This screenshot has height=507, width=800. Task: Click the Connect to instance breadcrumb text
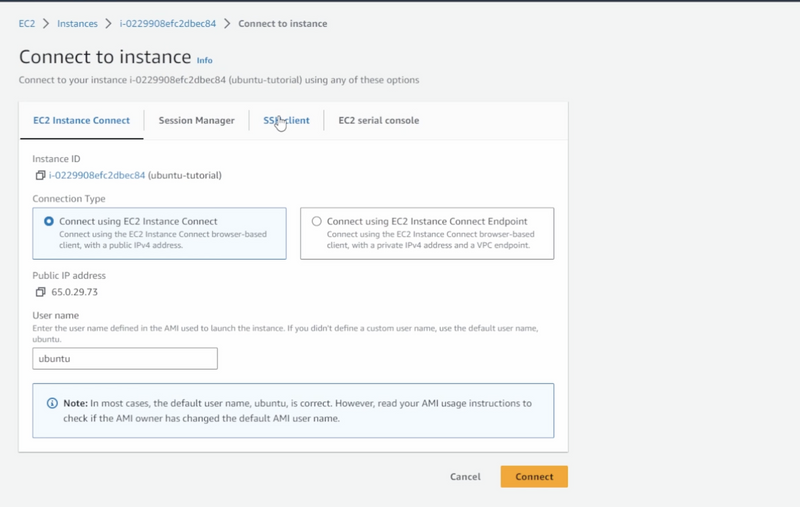click(283, 24)
